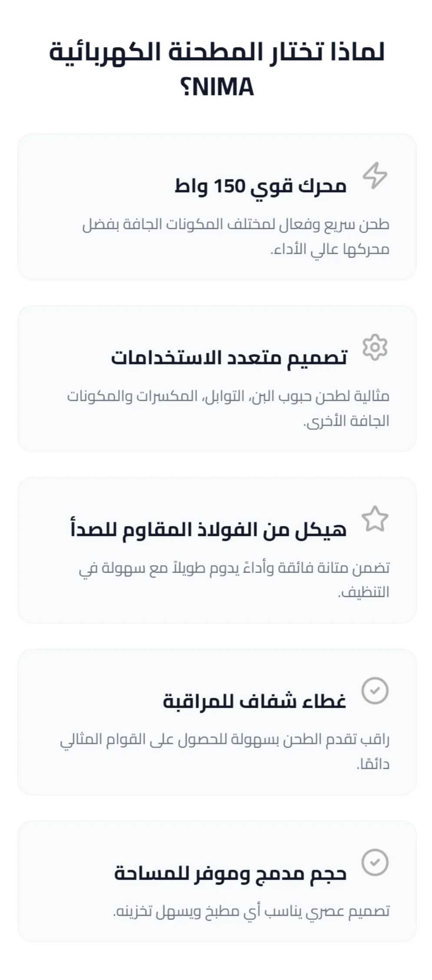Click the word التنظيف in stainless steel card
This screenshot has height=980, width=432.
(364, 593)
